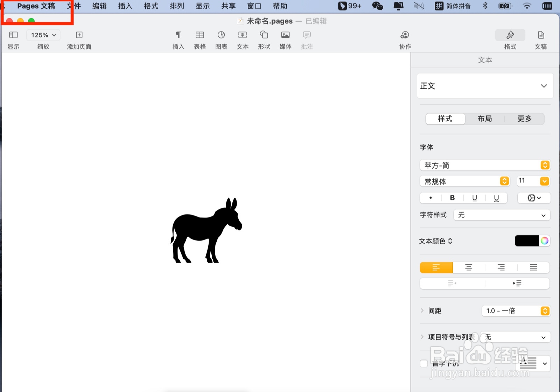
Task: Open the 窗口 menu
Action: coord(254,6)
